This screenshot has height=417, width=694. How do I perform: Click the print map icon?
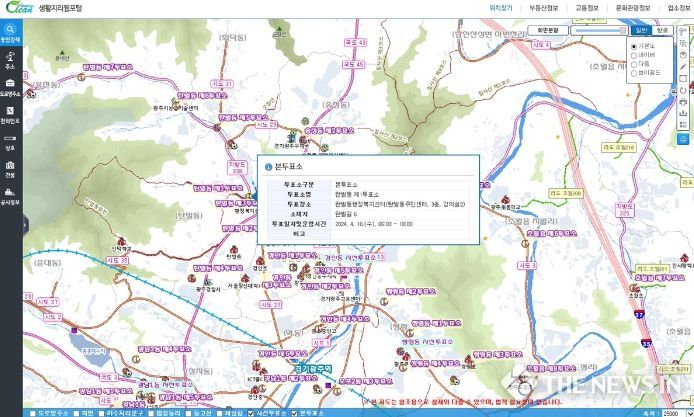(x=683, y=102)
